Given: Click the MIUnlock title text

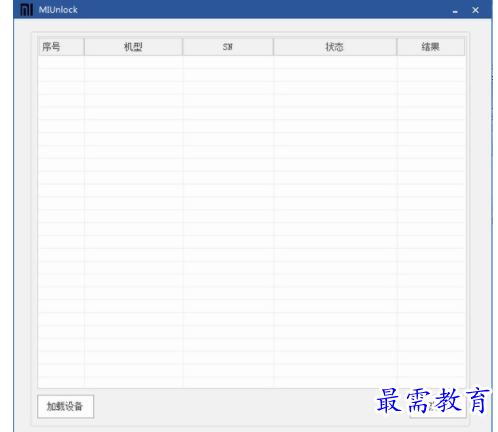Looking at the screenshot, I should coord(58,10).
